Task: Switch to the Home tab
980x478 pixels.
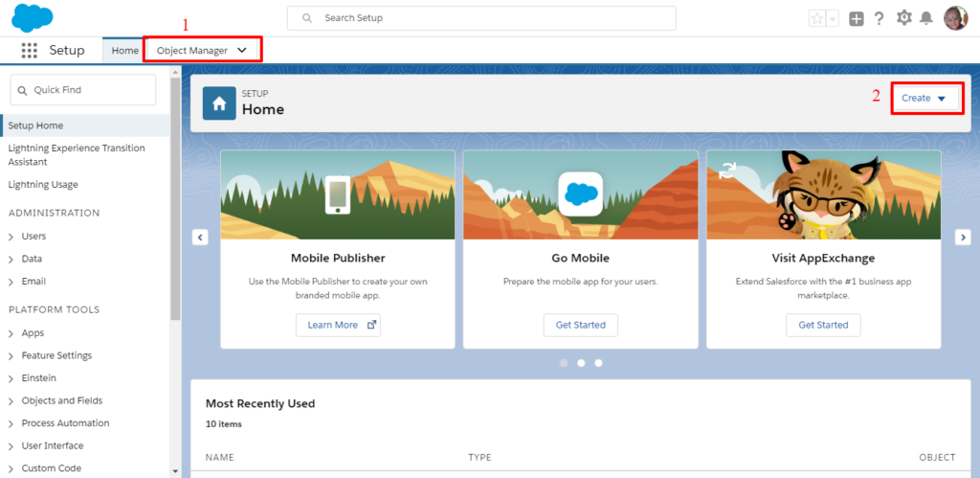Action: point(124,51)
